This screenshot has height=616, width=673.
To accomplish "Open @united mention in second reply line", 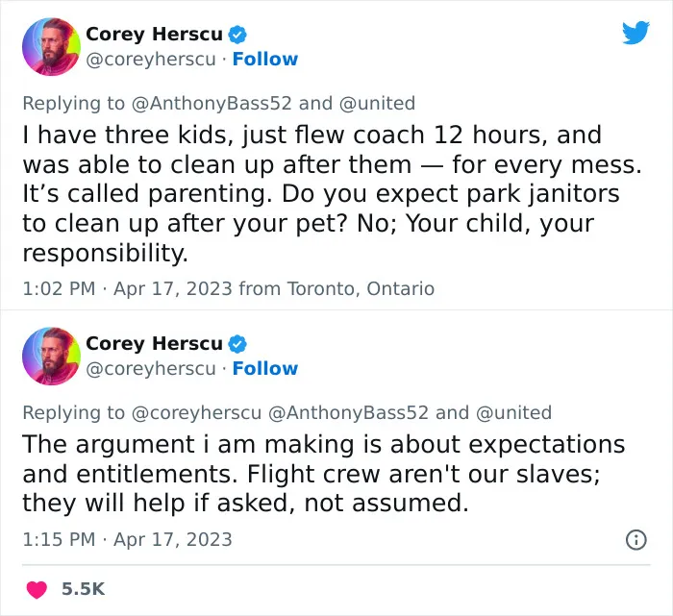I will 513,412.
